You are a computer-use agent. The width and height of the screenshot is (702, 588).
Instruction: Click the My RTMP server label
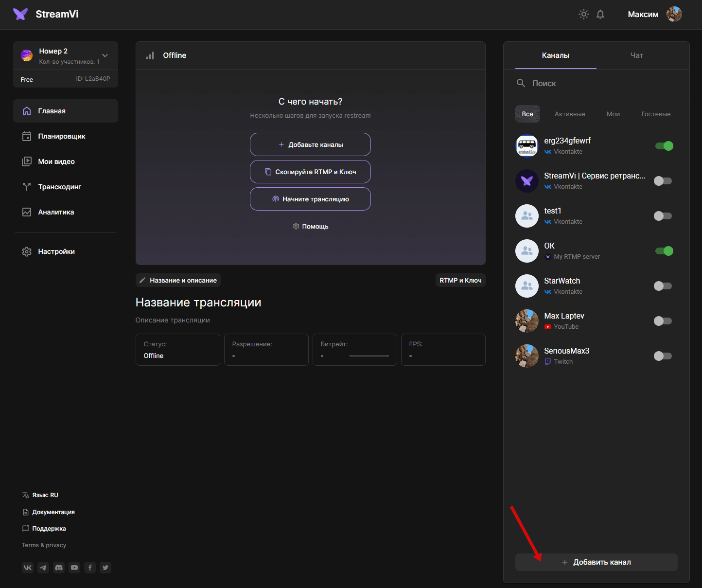[577, 257]
